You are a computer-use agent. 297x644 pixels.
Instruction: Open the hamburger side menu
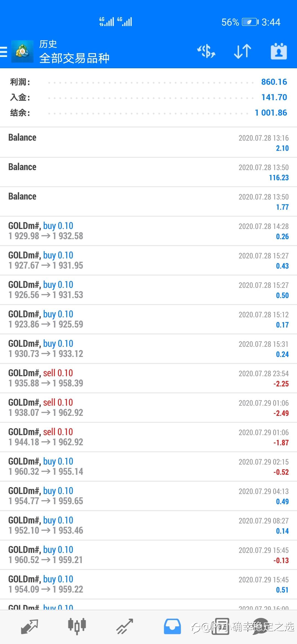coord(4,51)
